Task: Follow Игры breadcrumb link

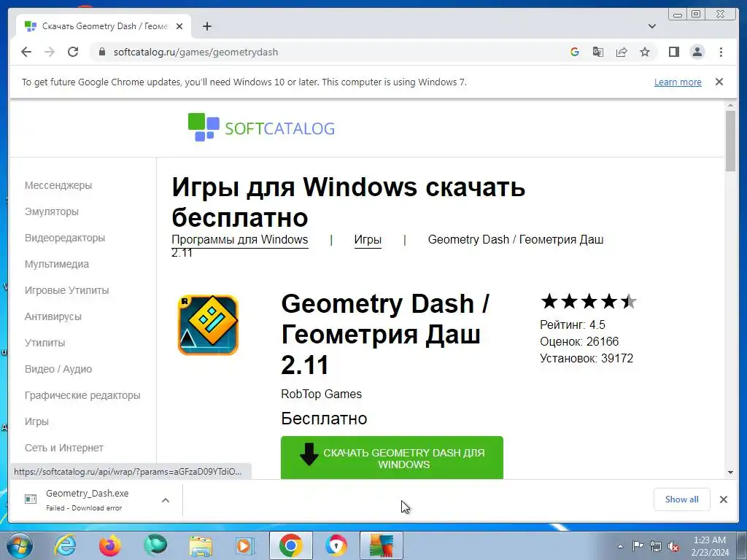Action: tap(368, 239)
